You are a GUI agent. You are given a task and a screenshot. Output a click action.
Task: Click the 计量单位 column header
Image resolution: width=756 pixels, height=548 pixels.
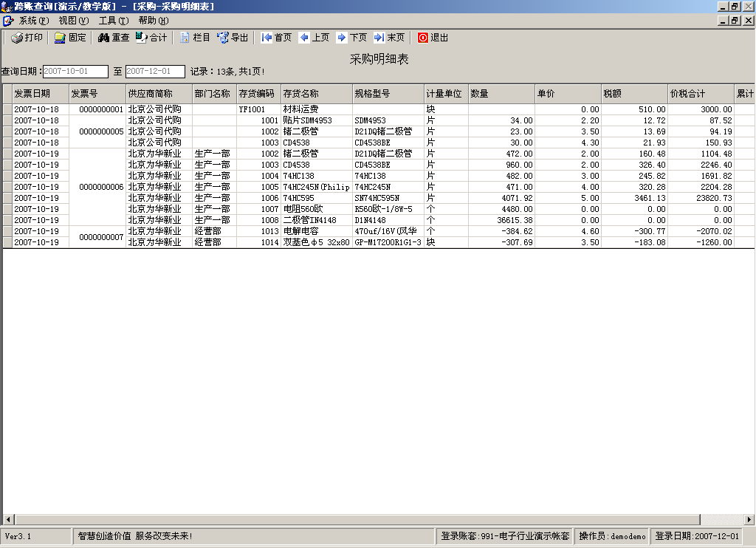[x=446, y=94]
